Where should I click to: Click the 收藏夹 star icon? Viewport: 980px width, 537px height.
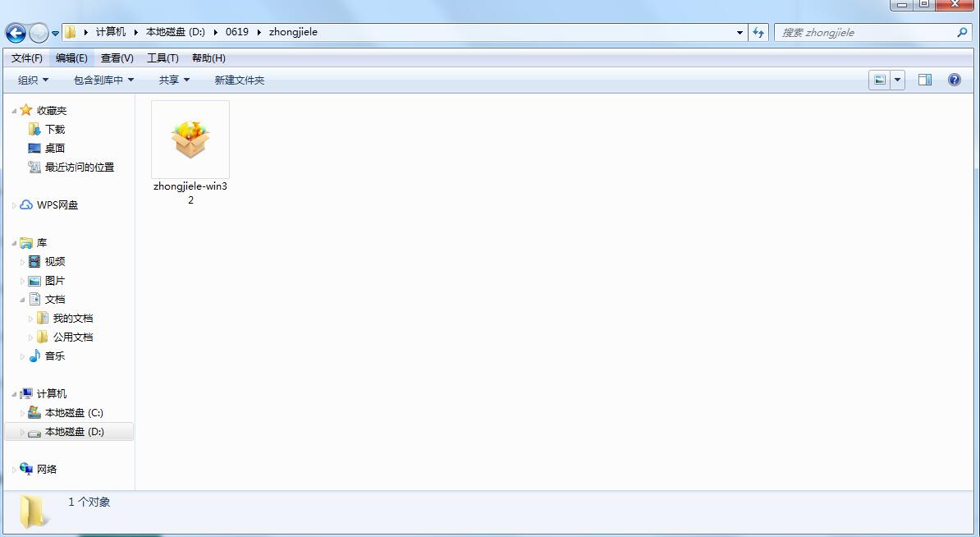click(25, 110)
